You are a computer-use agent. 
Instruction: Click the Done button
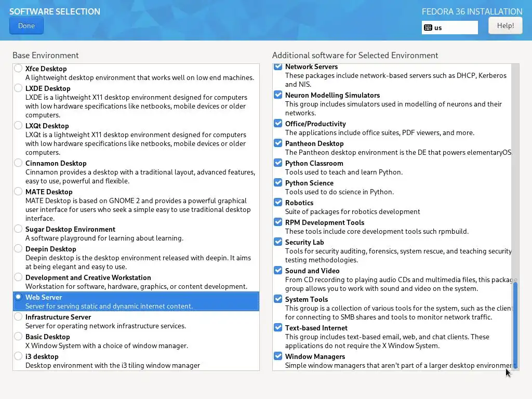tap(26, 26)
